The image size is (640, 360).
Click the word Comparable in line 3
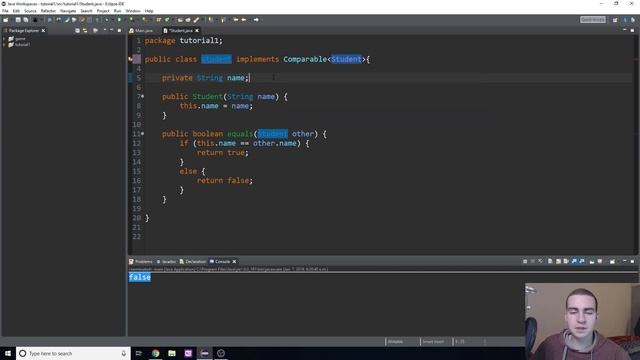coord(305,59)
